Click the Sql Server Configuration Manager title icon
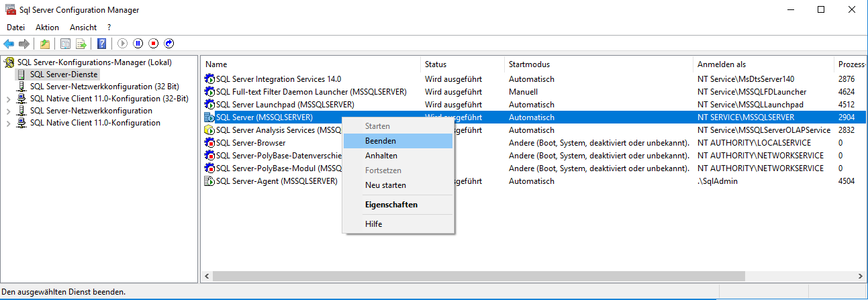This screenshot has height=300, width=868. coord(10,10)
